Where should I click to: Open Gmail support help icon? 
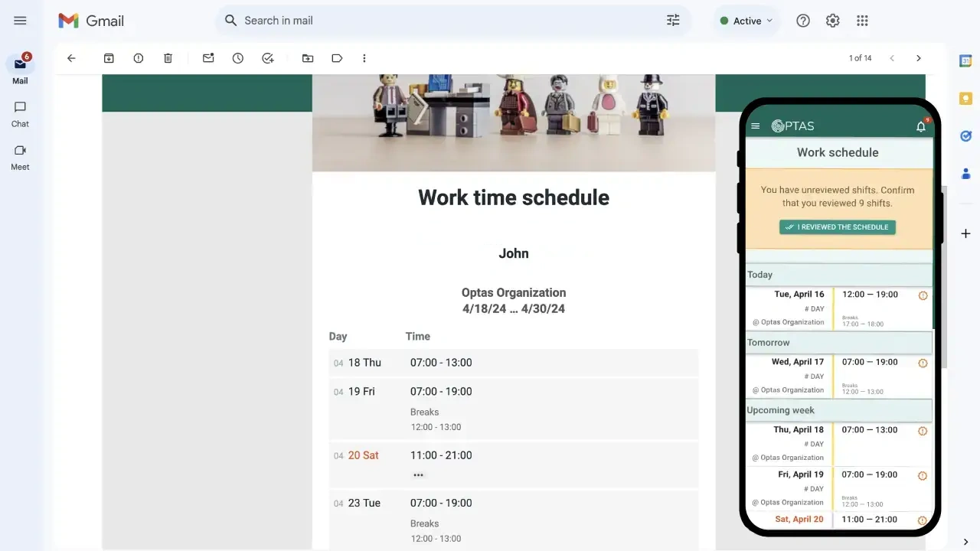[803, 21]
